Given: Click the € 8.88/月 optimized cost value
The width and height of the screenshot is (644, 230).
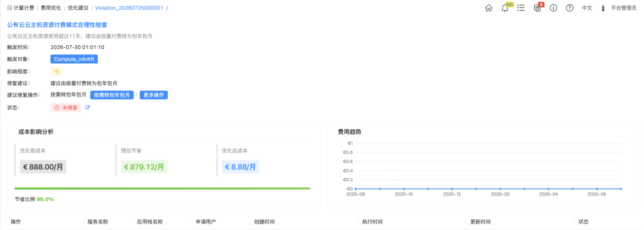Looking at the screenshot, I should point(241,167).
